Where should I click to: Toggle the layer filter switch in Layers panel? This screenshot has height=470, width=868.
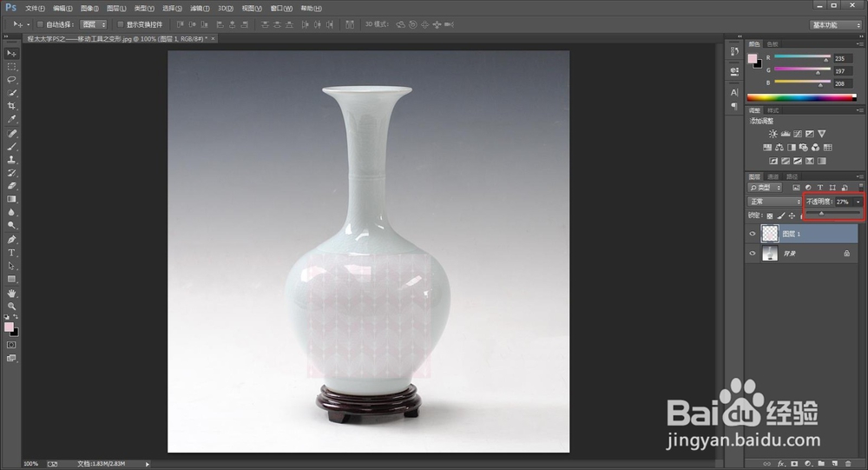(x=860, y=187)
